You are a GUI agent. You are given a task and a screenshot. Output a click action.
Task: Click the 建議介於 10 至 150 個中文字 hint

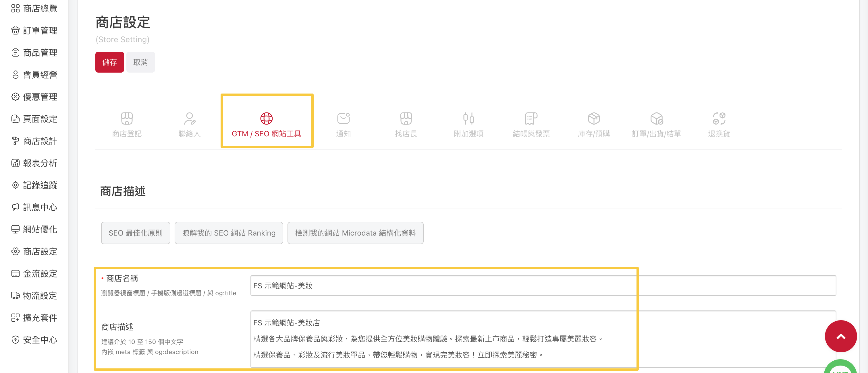142,342
